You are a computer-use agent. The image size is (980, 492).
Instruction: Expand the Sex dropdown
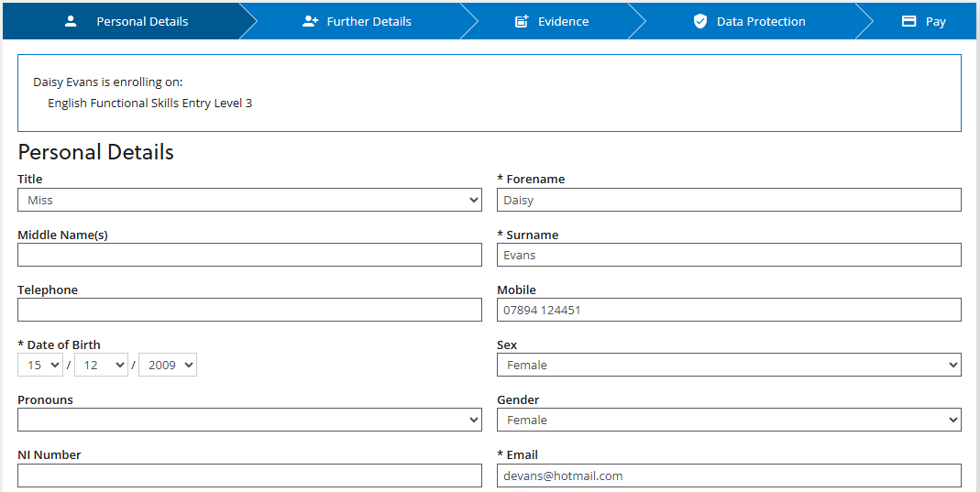point(729,365)
